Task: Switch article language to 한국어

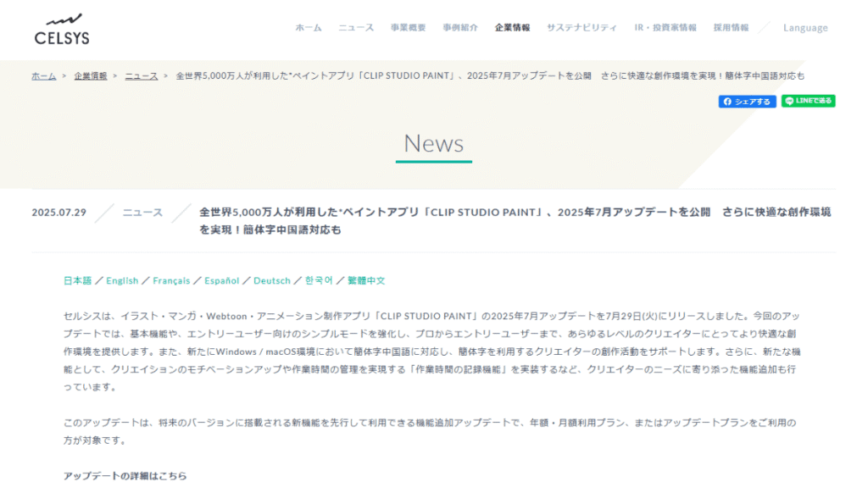Action: tap(319, 280)
